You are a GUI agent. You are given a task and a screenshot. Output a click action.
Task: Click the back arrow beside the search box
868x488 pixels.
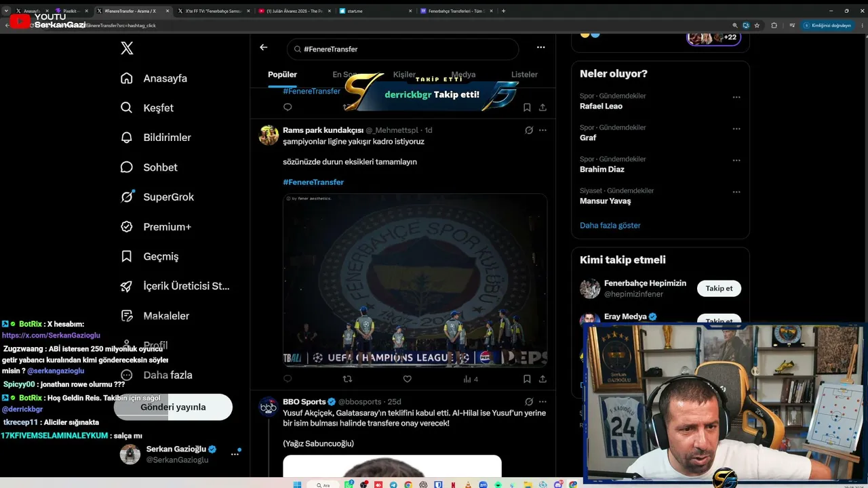pyautogui.click(x=264, y=47)
